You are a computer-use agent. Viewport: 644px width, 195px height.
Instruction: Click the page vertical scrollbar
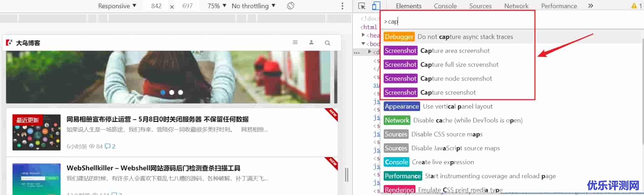pos(336,77)
